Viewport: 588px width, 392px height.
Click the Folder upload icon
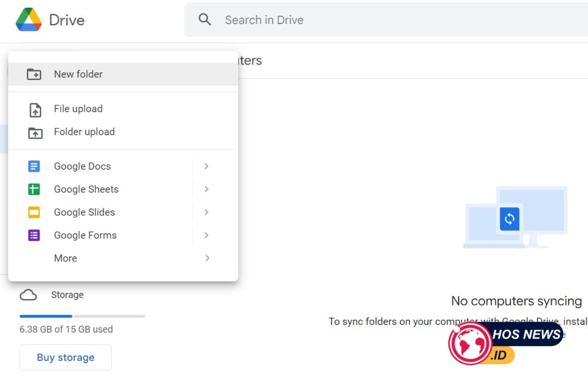35,133
